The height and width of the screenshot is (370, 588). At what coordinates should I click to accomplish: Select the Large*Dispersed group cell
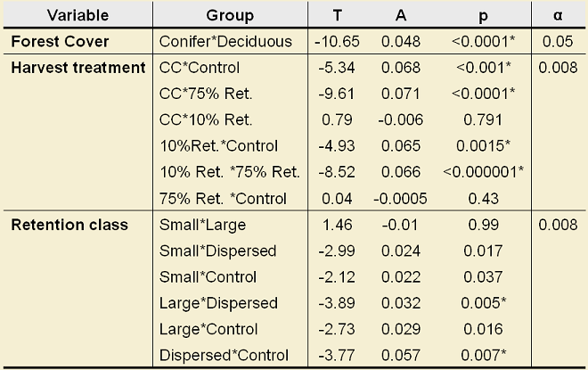[218, 303]
